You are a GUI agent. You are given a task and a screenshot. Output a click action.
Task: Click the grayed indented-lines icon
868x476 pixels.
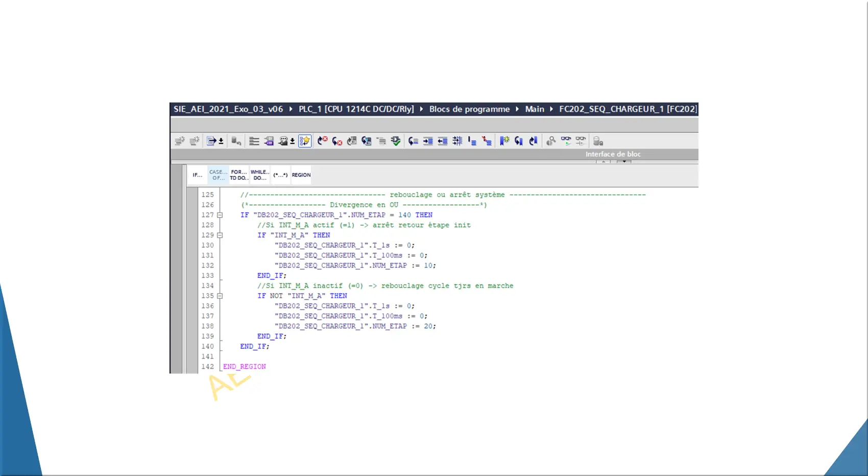point(381,141)
